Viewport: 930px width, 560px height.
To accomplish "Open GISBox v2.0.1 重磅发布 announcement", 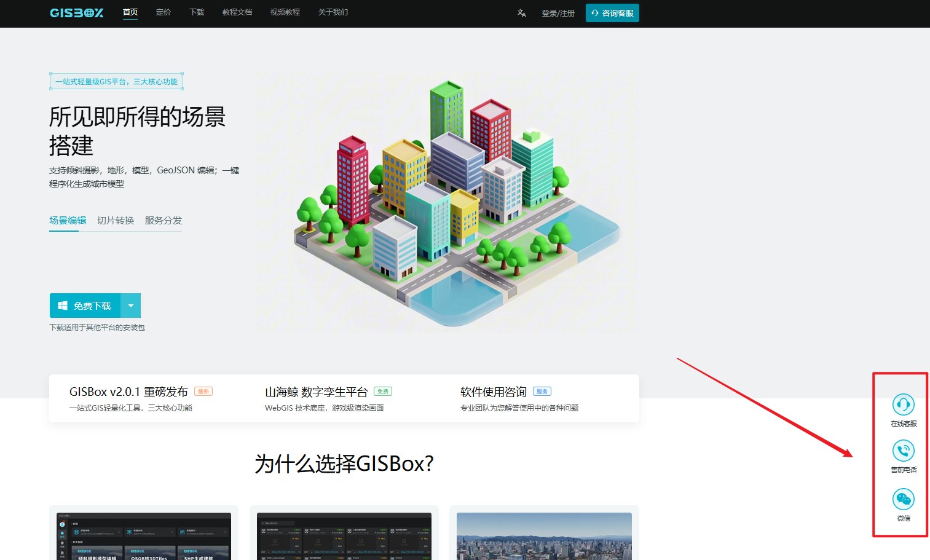I will [128, 392].
